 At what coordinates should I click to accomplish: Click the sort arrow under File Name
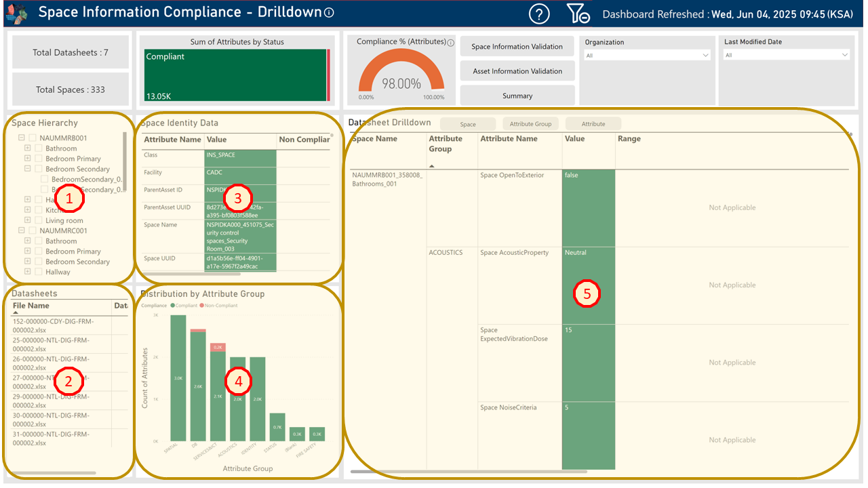tap(16, 313)
